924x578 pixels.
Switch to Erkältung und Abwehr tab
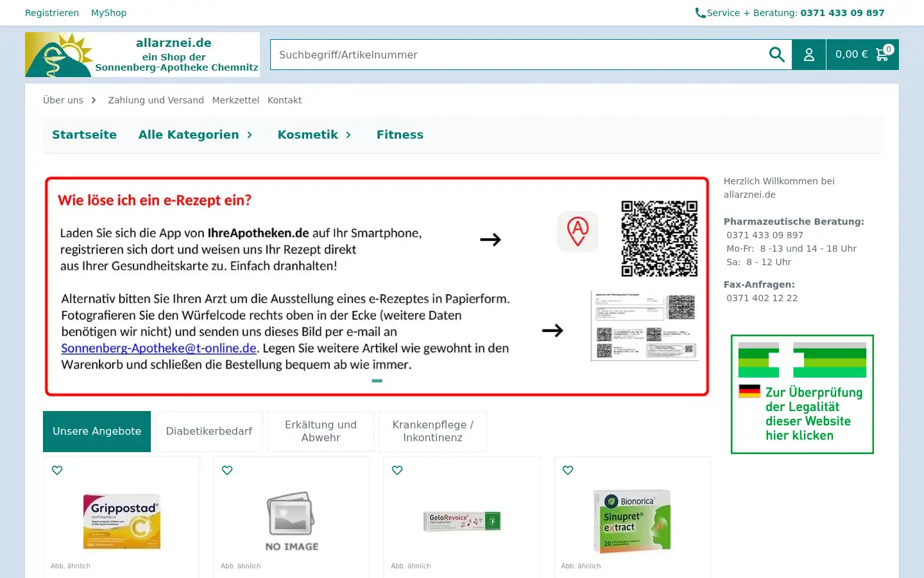pos(321,432)
